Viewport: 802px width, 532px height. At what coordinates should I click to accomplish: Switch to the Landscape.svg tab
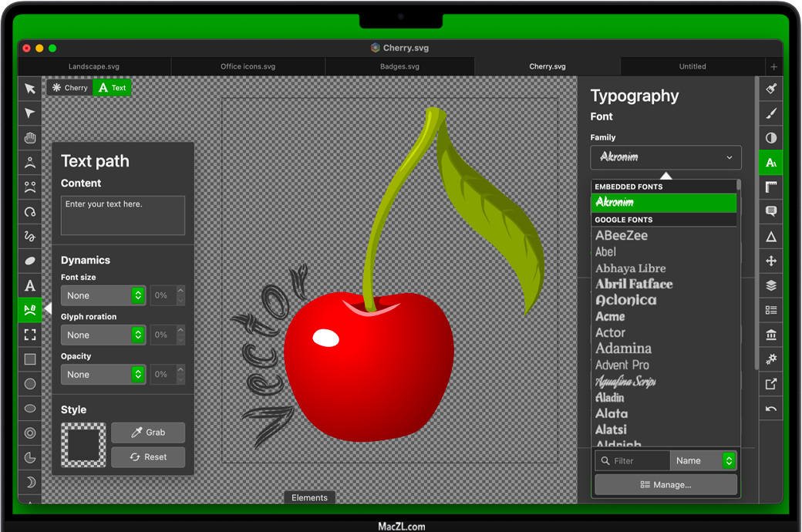(x=94, y=66)
